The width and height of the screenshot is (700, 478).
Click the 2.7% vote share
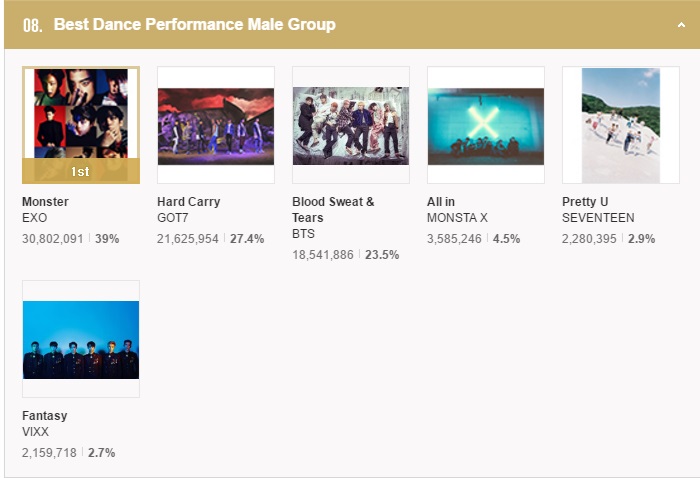(x=101, y=453)
